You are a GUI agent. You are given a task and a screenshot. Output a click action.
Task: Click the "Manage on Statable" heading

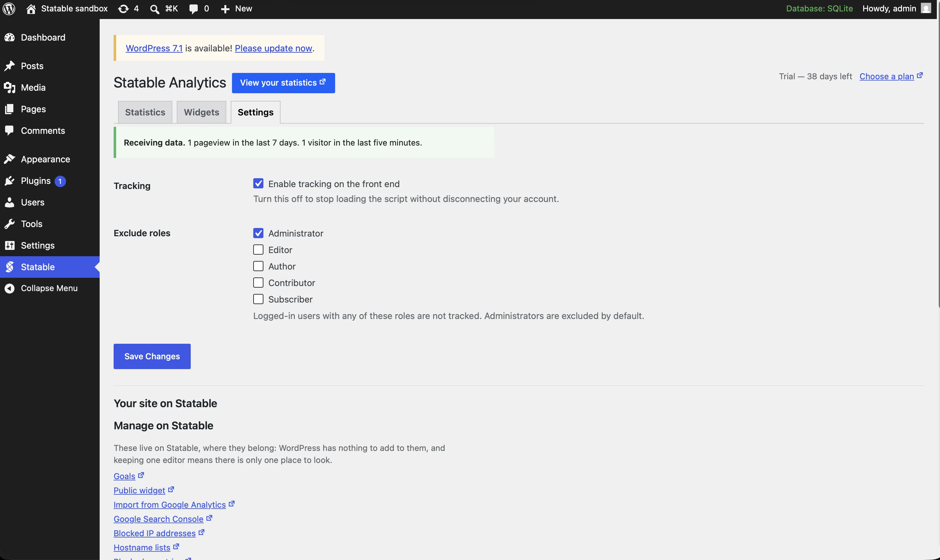pos(163,426)
